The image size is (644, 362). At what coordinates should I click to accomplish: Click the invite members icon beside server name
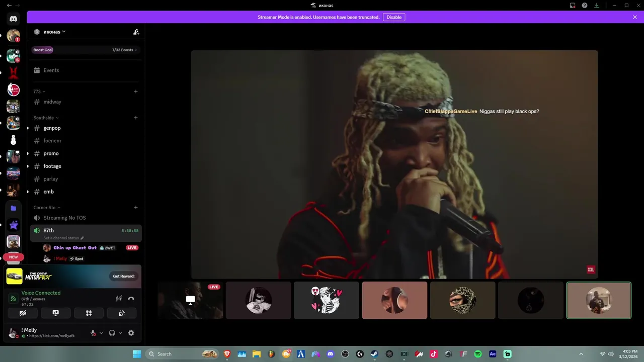(136, 32)
